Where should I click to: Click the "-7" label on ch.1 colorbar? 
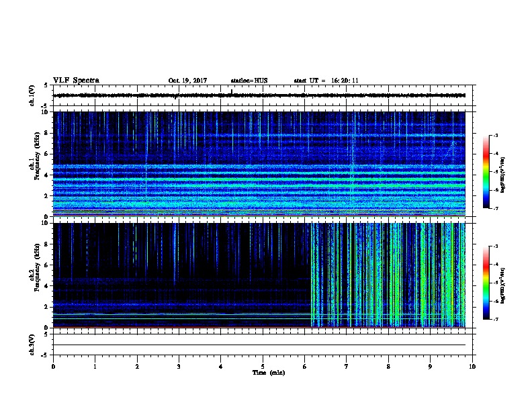495,208
